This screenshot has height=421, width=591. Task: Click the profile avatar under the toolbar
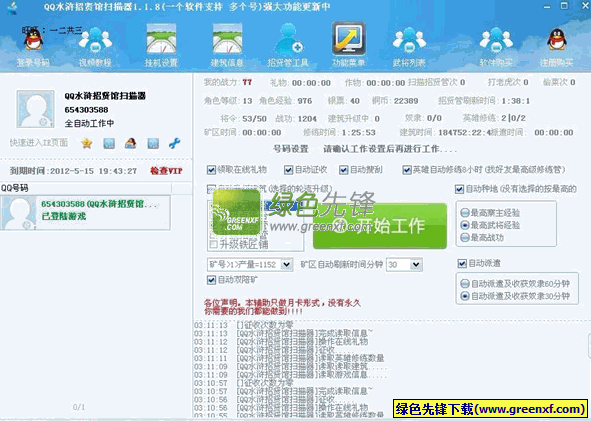[x=35, y=109]
